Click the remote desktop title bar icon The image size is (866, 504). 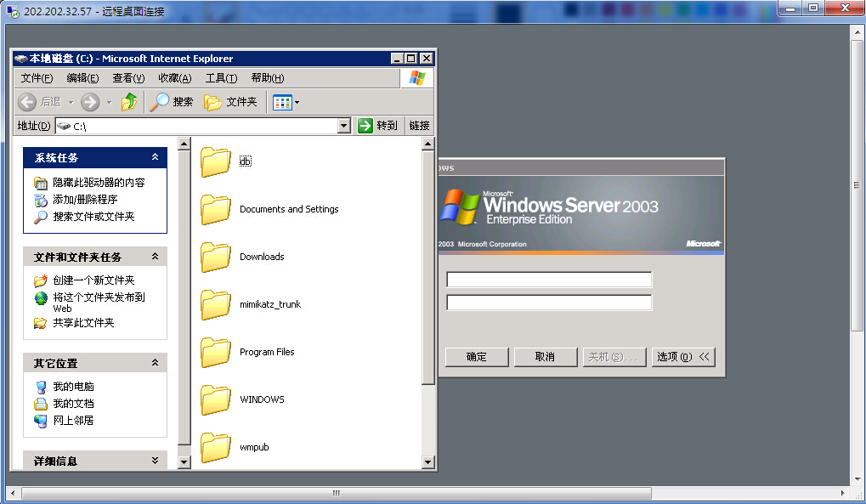click(x=12, y=11)
